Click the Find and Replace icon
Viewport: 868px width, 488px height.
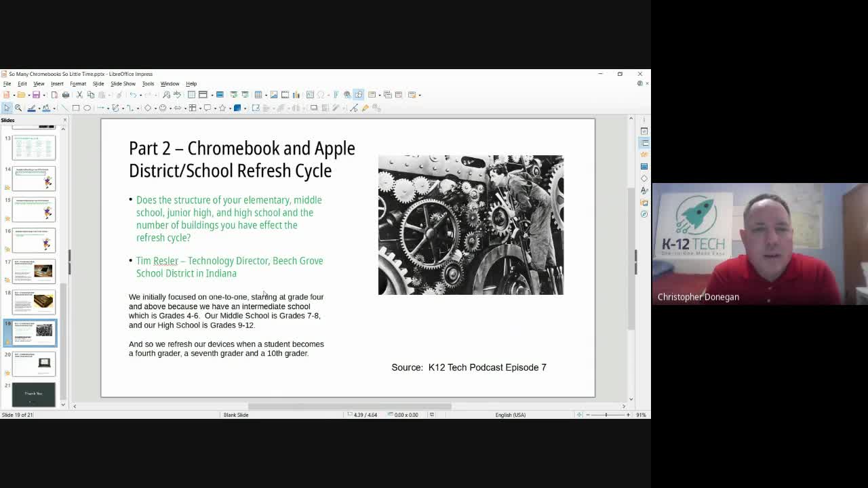pyautogui.click(x=166, y=95)
